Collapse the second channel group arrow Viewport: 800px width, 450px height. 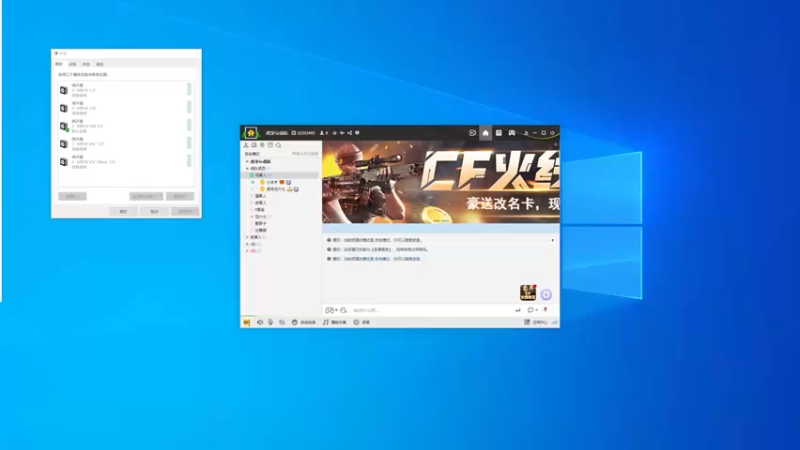point(247,168)
